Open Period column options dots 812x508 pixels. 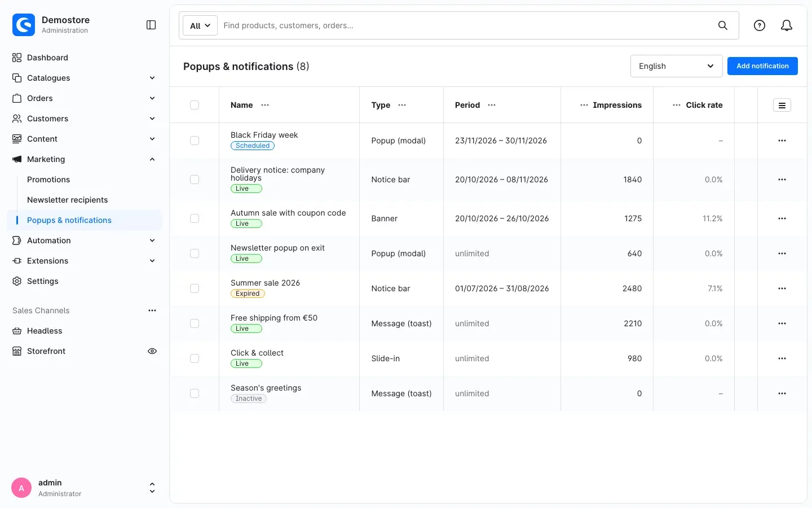pyautogui.click(x=492, y=105)
